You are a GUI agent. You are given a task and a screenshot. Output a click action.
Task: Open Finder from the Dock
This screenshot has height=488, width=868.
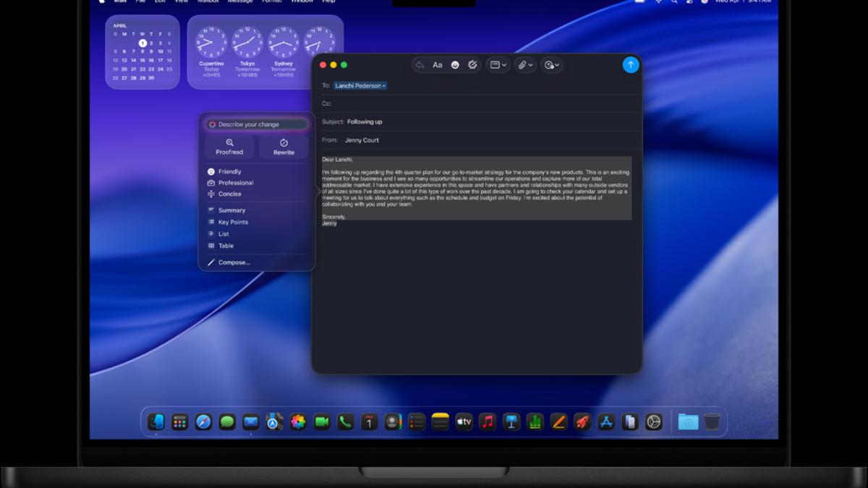click(156, 421)
